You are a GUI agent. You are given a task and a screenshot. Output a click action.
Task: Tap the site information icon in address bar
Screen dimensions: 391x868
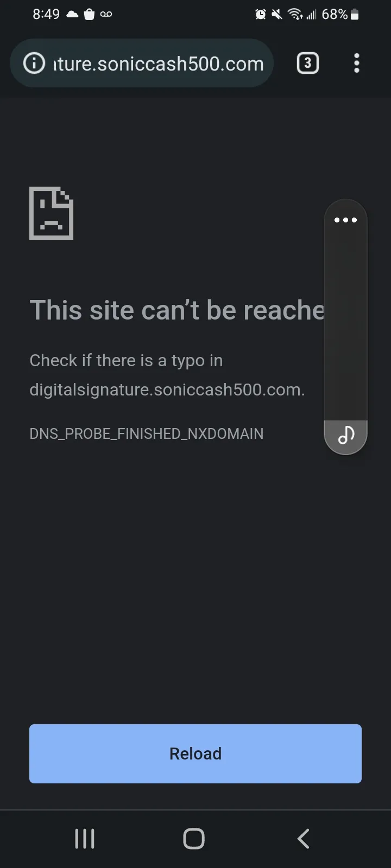34,63
